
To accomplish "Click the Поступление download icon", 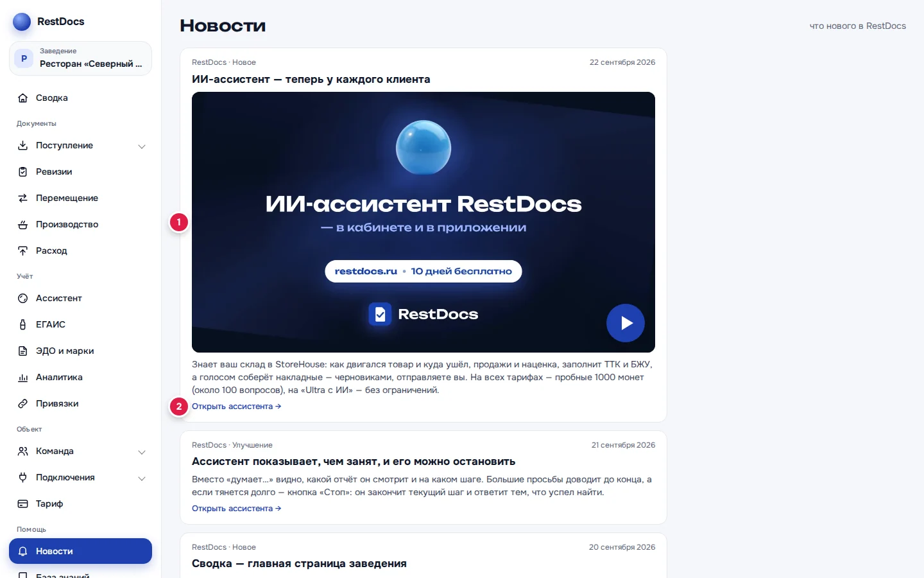I will pos(23,146).
